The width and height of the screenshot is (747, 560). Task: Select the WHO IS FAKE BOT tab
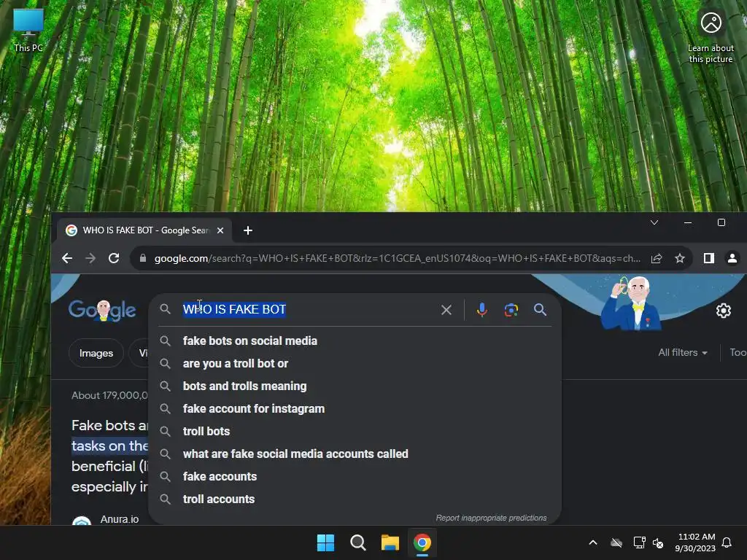[x=145, y=230]
